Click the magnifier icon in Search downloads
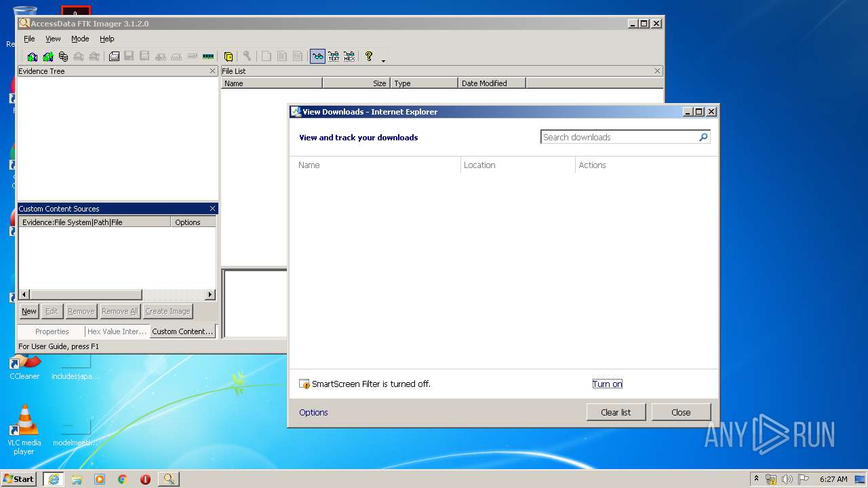 pos(703,137)
